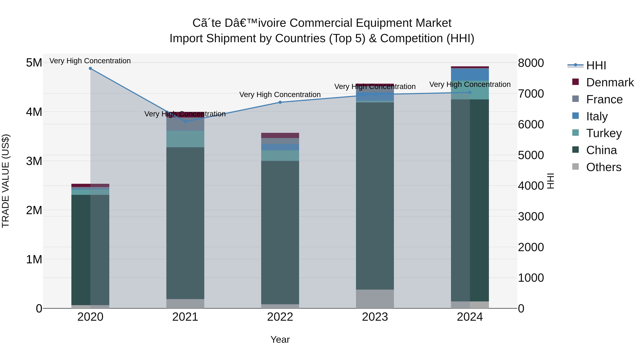The width and height of the screenshot is (644, 362).
Task: Click the 4000 right axis tick label
Action: (531, 186)
